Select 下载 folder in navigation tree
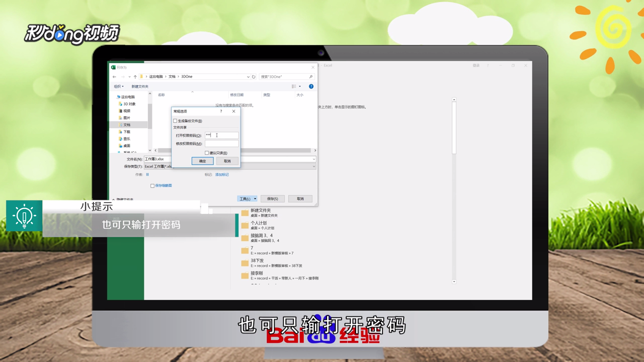644x362 pixels. click(x=127, y=132)
